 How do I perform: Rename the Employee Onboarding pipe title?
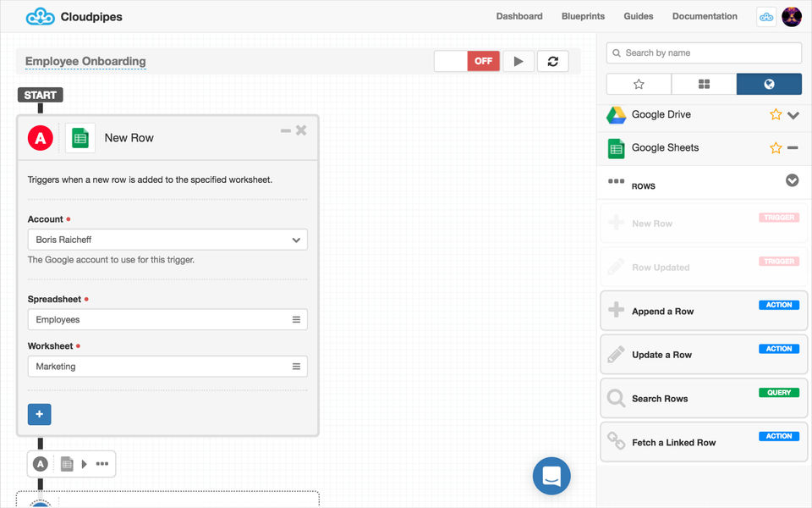pyautogui.click(x=85, y=61)
